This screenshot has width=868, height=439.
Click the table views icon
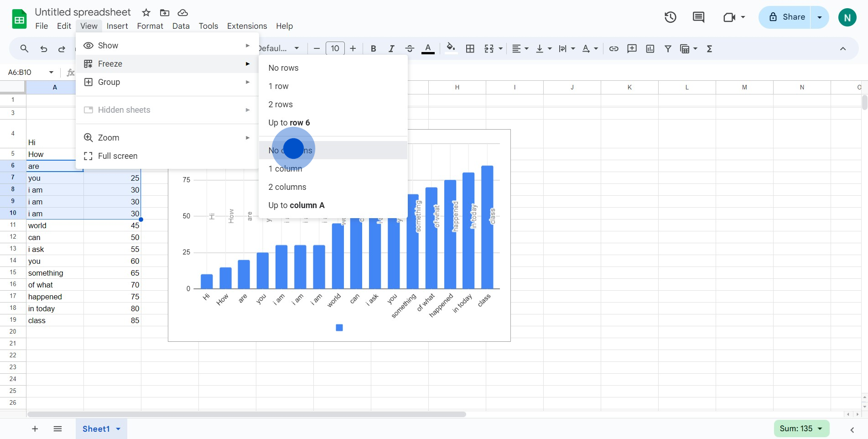685,49
